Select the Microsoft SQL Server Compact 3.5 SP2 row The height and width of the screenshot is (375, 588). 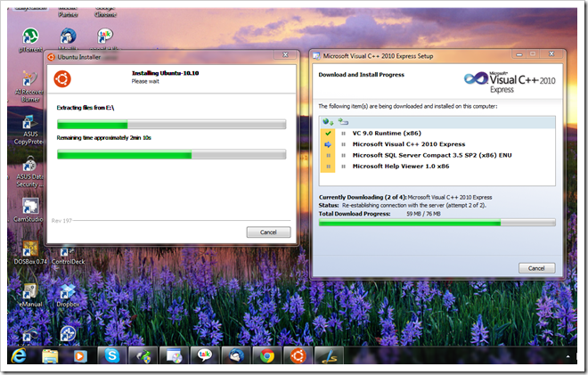pos(437,155)
